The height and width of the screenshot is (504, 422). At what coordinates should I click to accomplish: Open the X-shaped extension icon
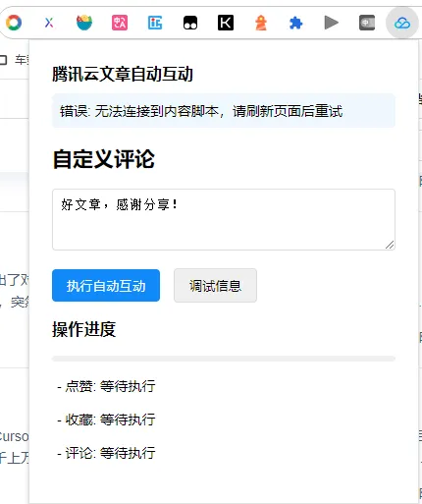[49, 23]
